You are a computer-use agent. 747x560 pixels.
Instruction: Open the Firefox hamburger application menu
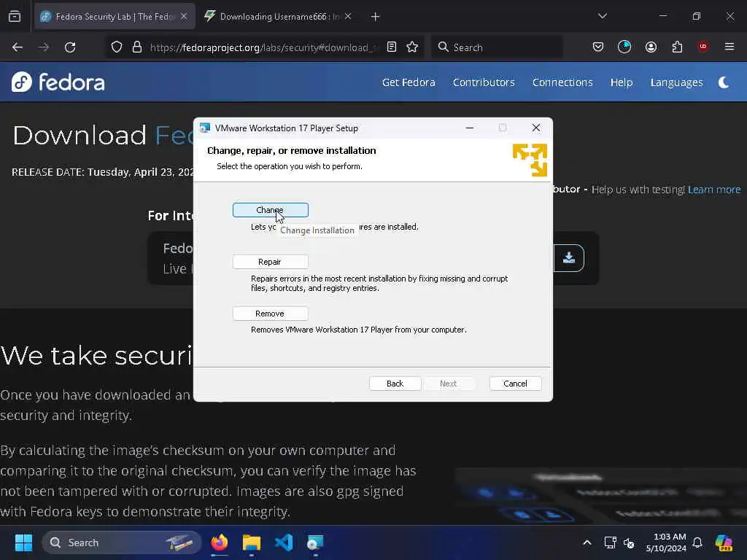(x=729, y=47)
